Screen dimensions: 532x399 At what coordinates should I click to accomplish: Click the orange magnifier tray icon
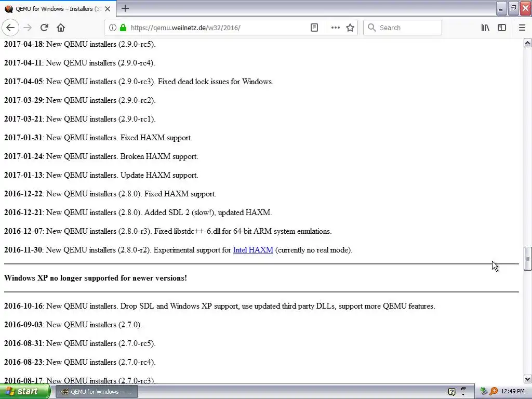tap(494, 392)
